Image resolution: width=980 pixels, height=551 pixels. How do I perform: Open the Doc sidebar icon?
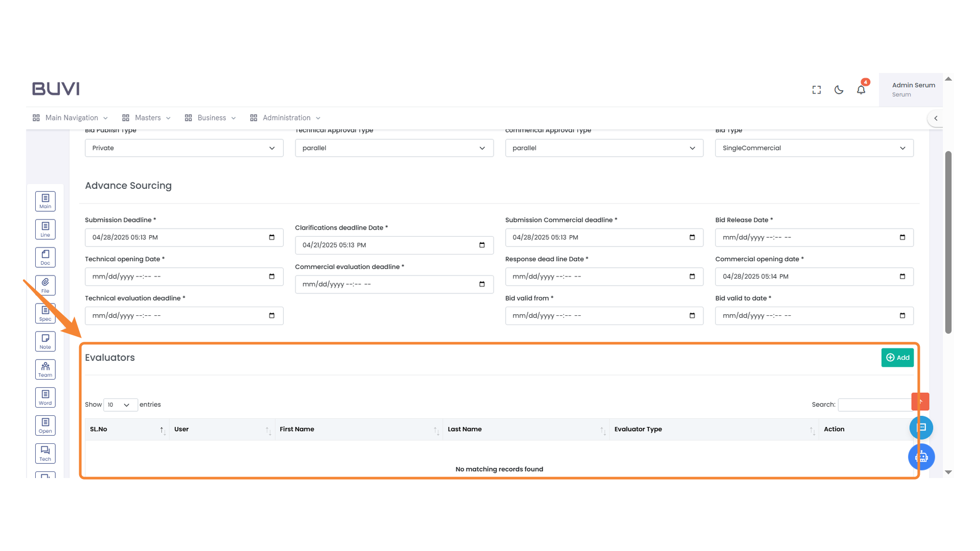45,257
